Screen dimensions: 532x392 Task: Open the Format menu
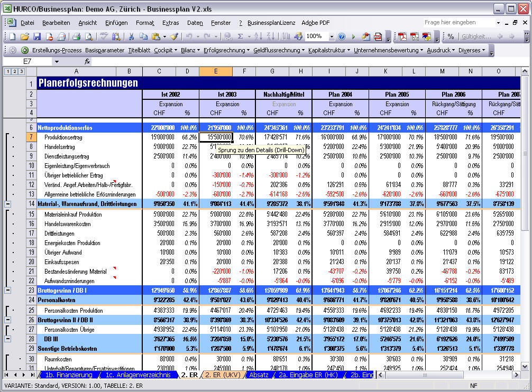[x=145, y=23]
